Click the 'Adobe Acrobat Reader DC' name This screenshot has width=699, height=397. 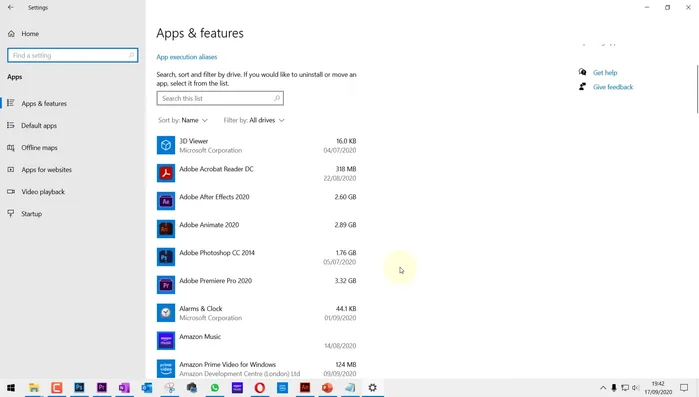click(x=216, y=169)
